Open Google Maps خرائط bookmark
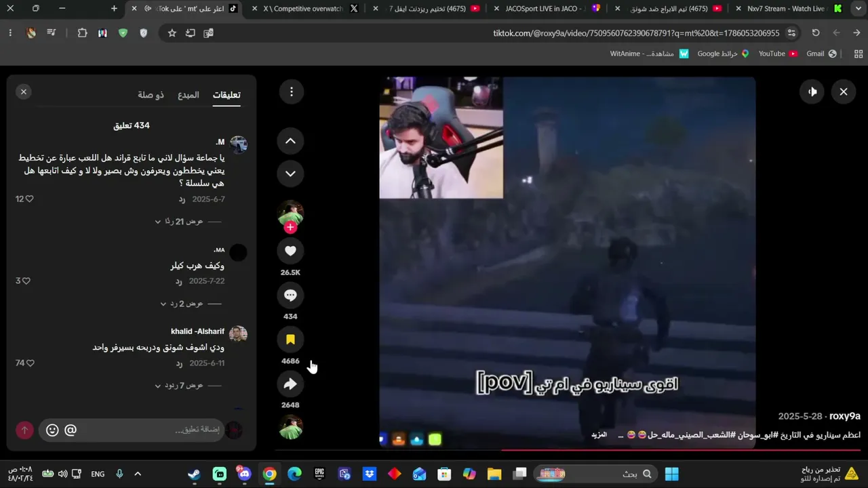The image size is (868, 488). (x=723, y=54)
